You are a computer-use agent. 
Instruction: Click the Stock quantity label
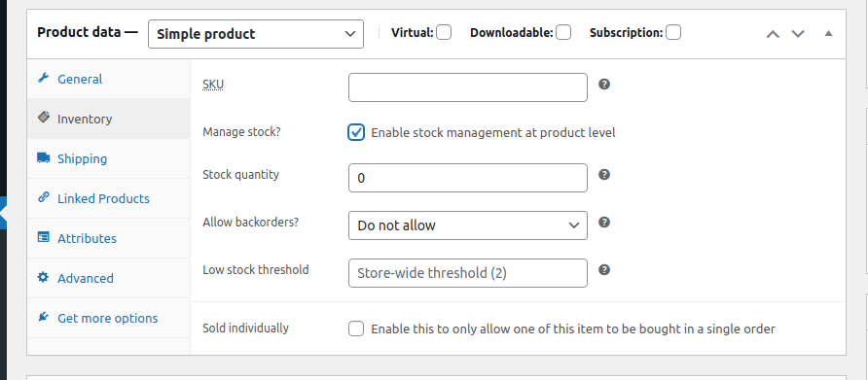click(240, 175)
